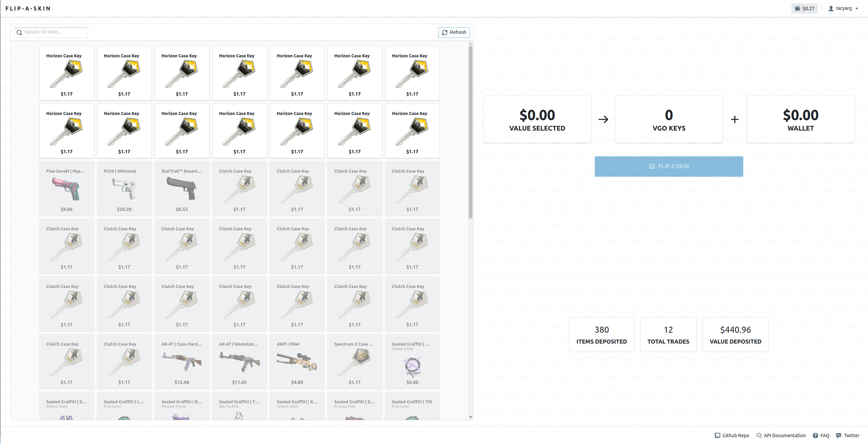The width and height of the screenshot is (868, 444).
Task: Click the FAQ question mark icon
Action: point(815,436)
